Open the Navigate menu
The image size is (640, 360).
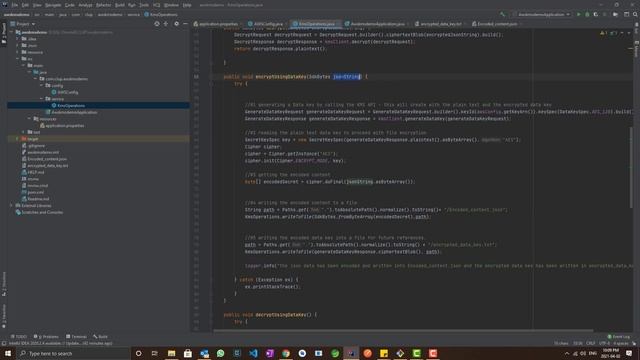click(53, 5)
